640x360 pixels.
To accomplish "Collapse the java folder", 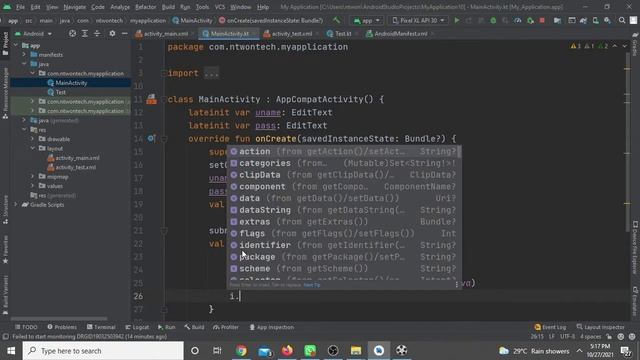I will click(24, 64).
